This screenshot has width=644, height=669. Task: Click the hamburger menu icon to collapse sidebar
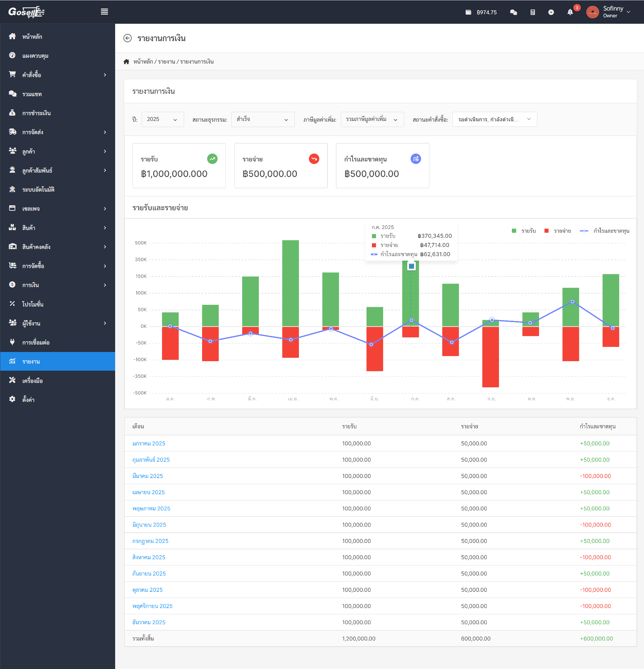(x=104, y=12)
